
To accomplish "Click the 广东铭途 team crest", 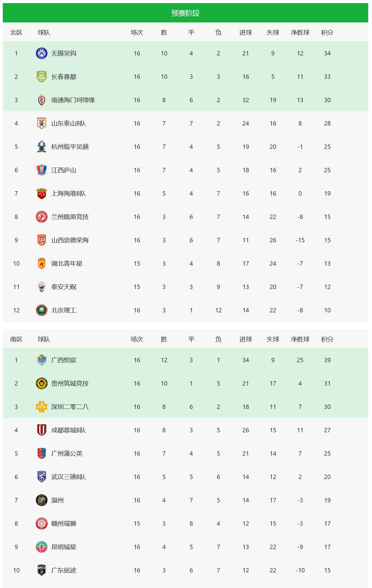I will point(41,570).
